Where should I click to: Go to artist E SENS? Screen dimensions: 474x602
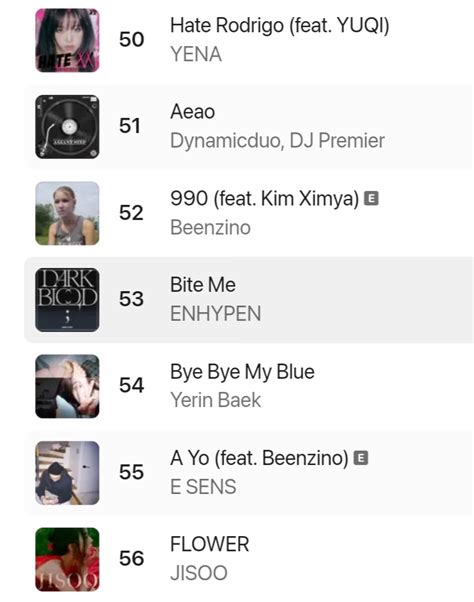click(203, 487)
